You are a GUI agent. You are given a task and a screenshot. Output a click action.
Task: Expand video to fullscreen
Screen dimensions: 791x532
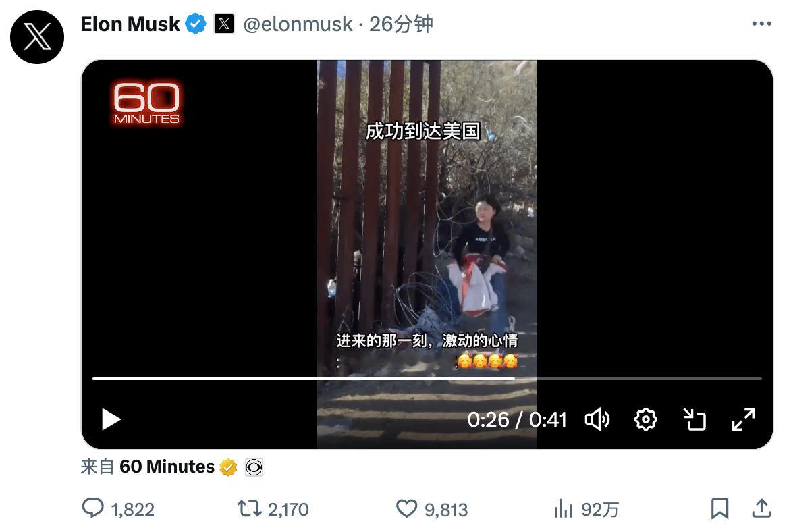click(743, 419)
